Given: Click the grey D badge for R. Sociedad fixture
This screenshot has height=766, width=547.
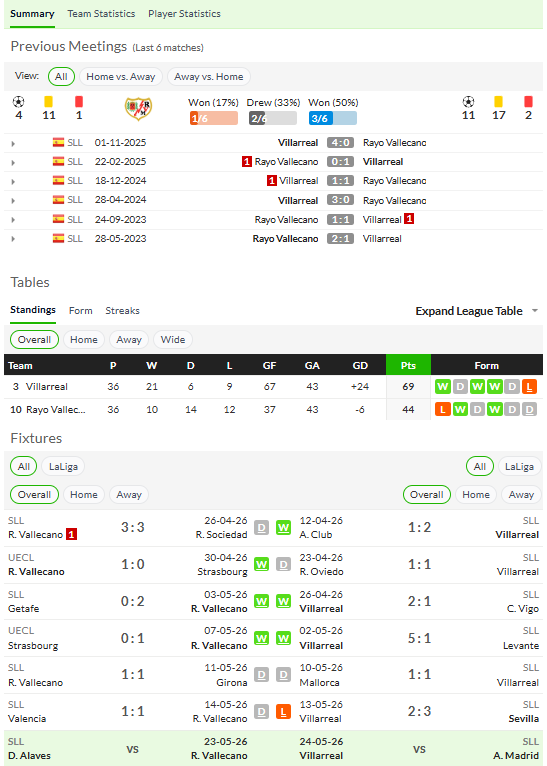Looking at the screenshot, I should point(261,528).
